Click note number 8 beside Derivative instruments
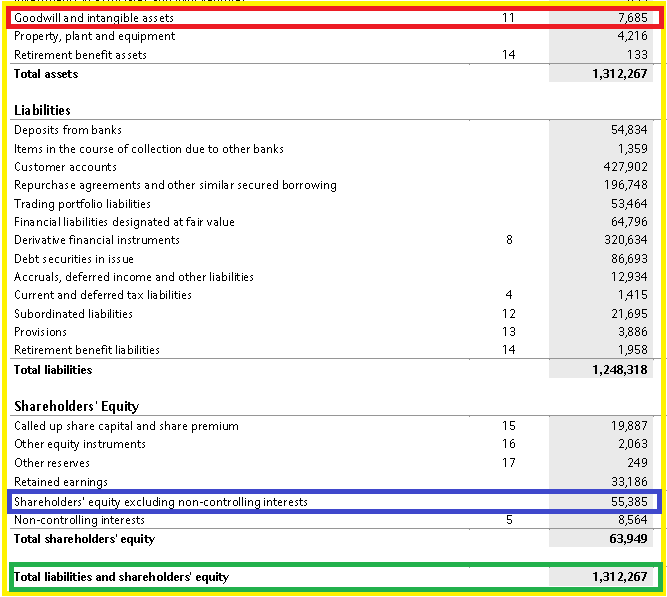Screen dimensions: 667x597 click(x=509, y=240)
